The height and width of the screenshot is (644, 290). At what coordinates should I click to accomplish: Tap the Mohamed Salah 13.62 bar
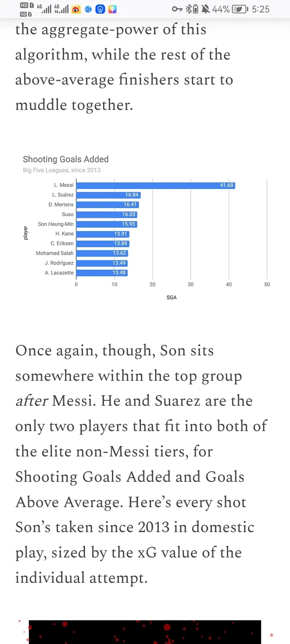click(x=102, y=253)
